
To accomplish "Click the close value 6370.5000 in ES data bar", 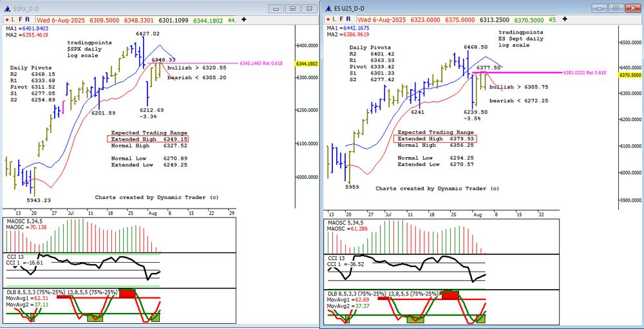I will pyautogui.click(x=529, y=19).
